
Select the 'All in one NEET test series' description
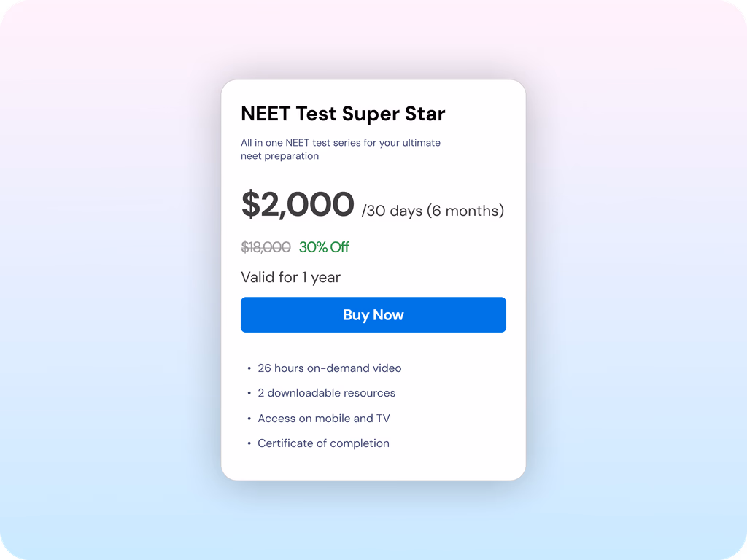pyautogui.click(x=341, y=143)
